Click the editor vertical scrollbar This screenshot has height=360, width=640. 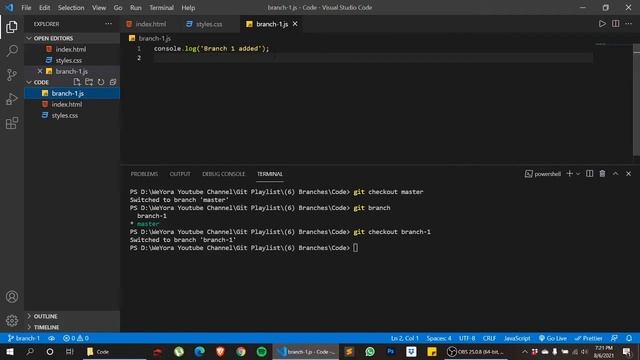[x=636, y=100]
